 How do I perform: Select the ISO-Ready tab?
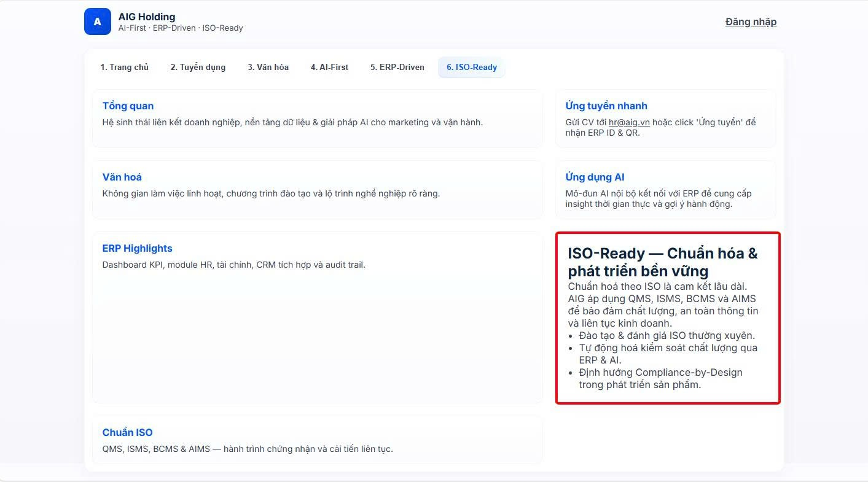(x=471, y=67)
